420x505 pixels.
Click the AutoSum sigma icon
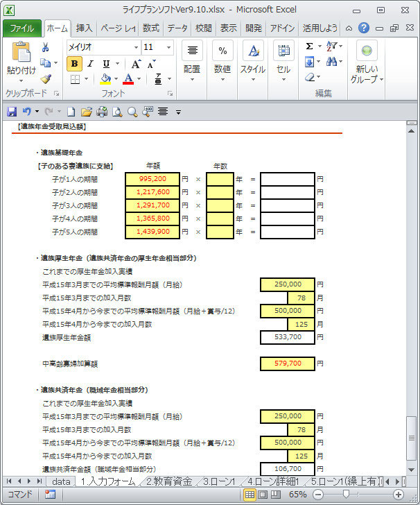(309, 46)
